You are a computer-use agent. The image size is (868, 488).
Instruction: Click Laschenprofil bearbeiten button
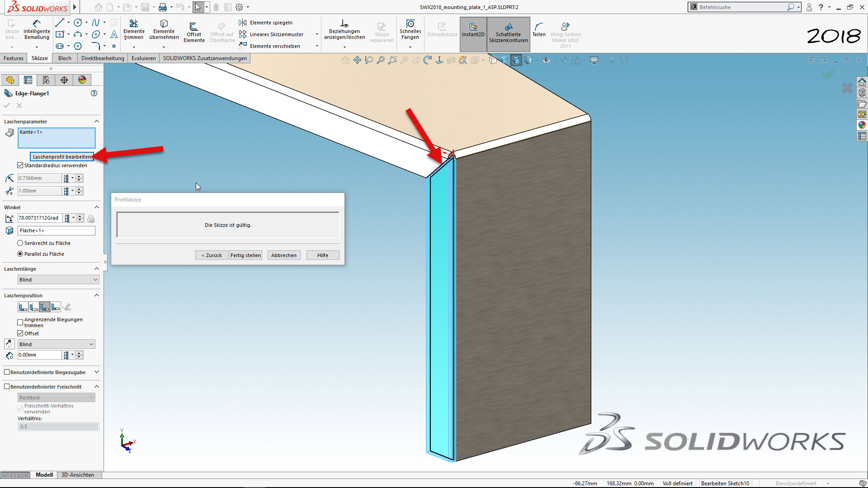pyautogui.click(x=62, y=157)
